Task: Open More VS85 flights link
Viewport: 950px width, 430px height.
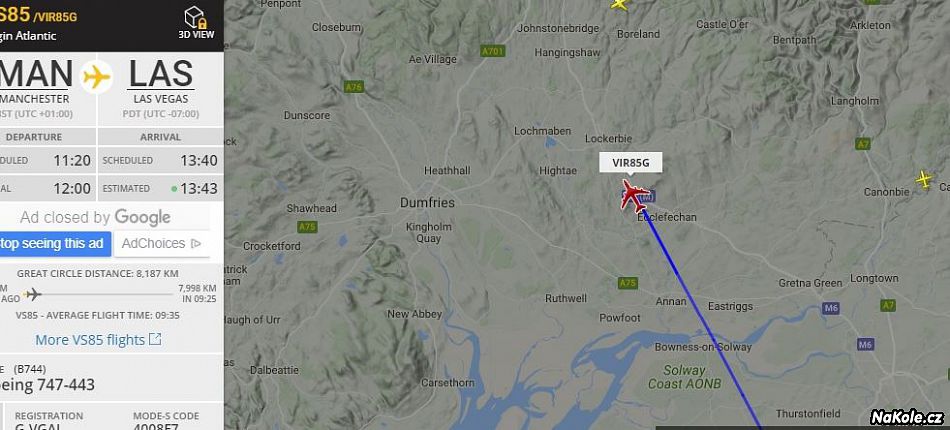Action: click(x=90, y=340)
